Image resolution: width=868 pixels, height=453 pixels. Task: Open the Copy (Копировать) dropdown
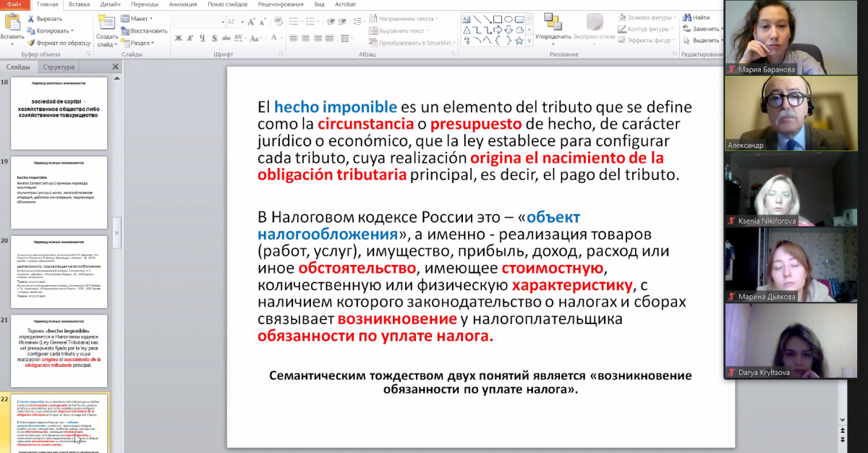click(51, 30)
